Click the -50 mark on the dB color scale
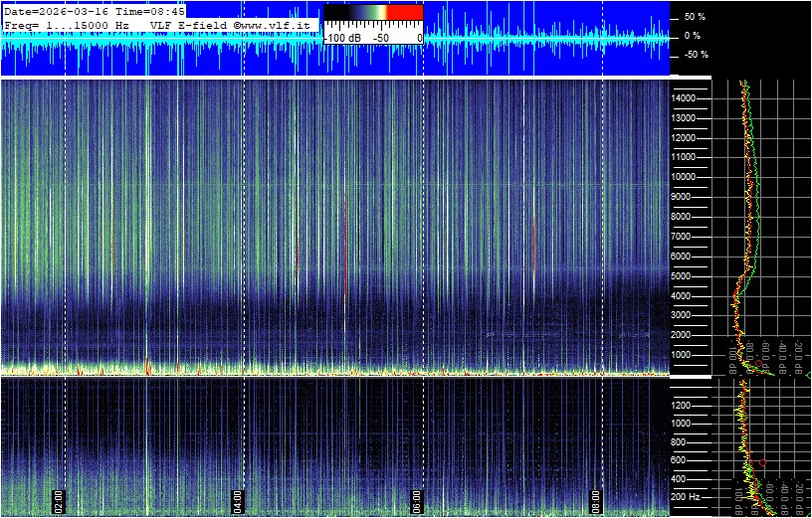 (x=379, y=37)
